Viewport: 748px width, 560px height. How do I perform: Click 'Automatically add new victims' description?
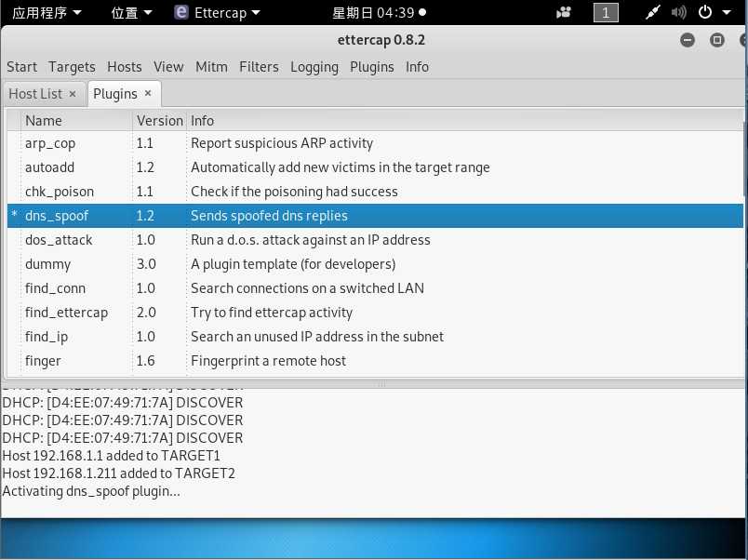[x=341, y=167]
